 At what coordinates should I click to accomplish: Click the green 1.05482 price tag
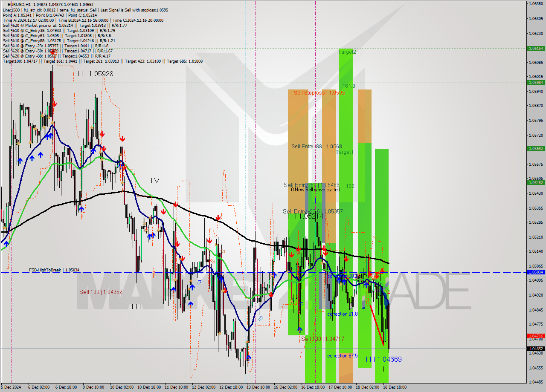[536, 182]
